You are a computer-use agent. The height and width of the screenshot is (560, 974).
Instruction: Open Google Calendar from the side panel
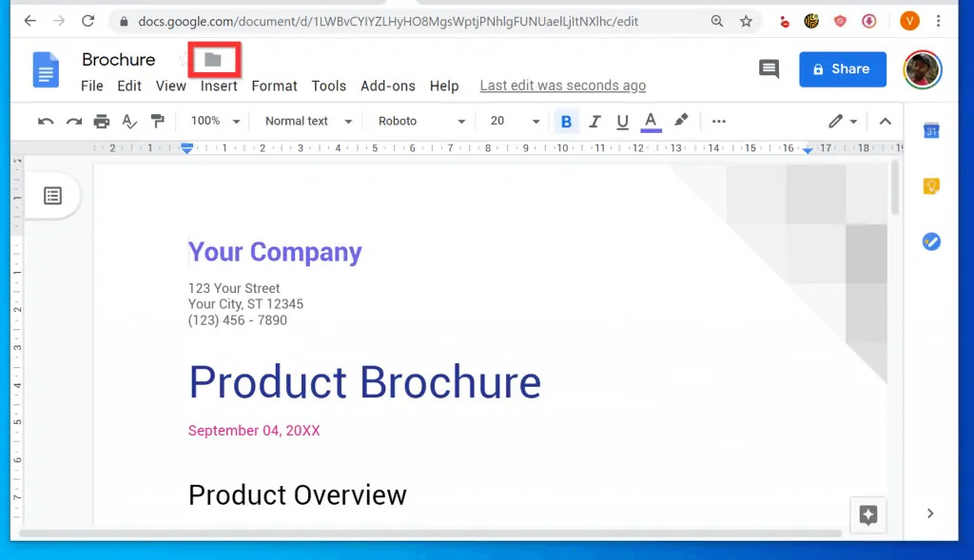tap(930, 130)
